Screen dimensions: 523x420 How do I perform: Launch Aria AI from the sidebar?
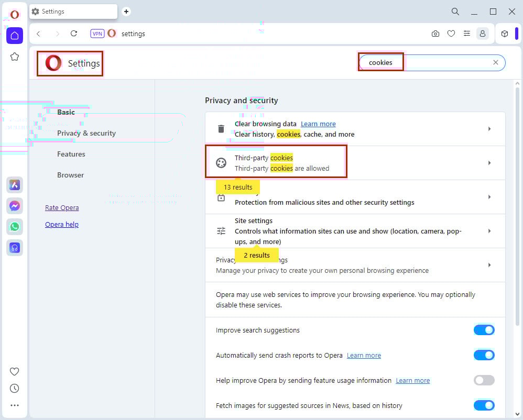15,185
